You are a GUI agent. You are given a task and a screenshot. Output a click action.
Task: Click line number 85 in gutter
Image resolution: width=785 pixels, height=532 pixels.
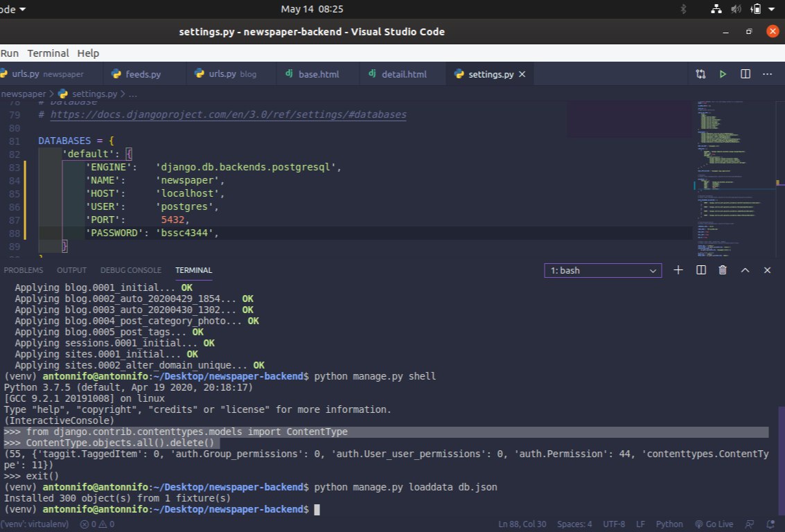coord(14,193)
